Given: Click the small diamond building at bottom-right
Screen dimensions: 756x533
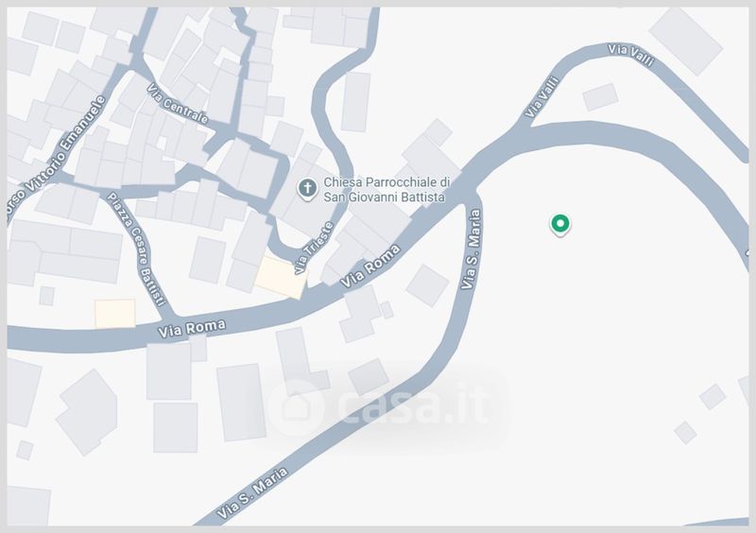Looking at the screenshot, I should click(685, 432).
